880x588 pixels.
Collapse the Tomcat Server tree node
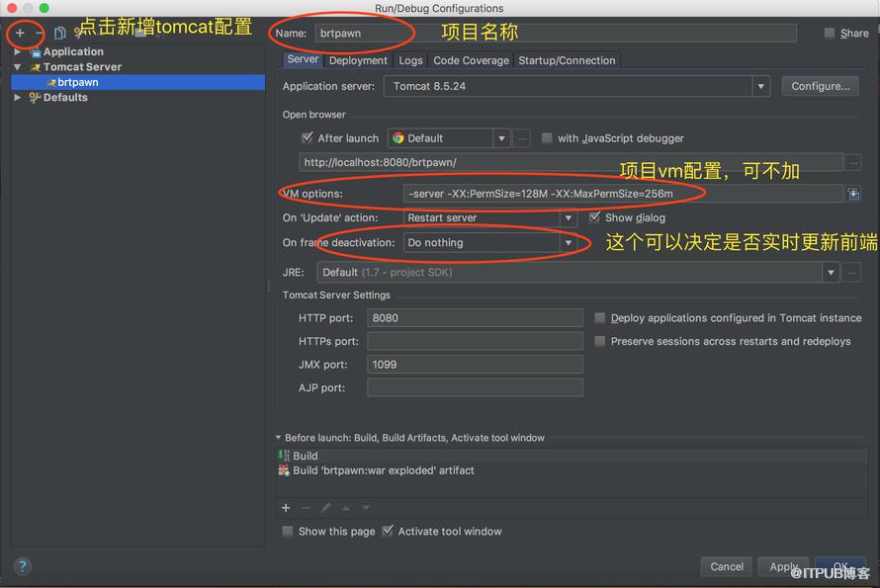coord(18,67)
